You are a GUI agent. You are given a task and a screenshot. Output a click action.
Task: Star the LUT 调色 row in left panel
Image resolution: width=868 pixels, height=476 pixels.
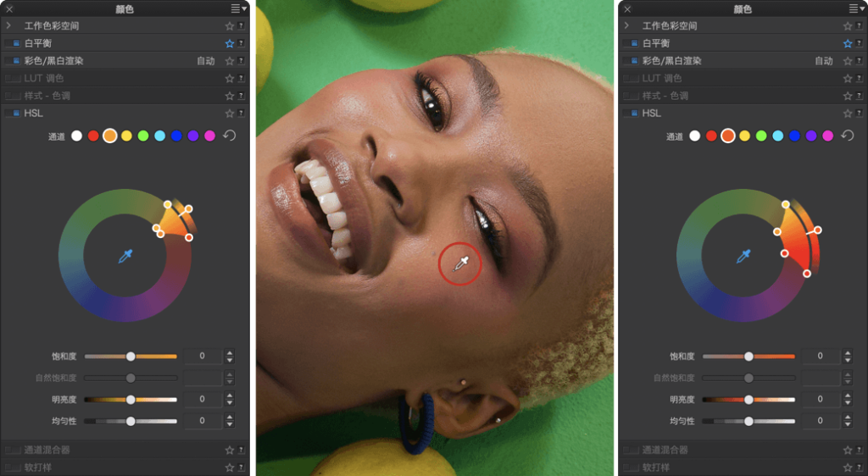click(x=229, y=79)
